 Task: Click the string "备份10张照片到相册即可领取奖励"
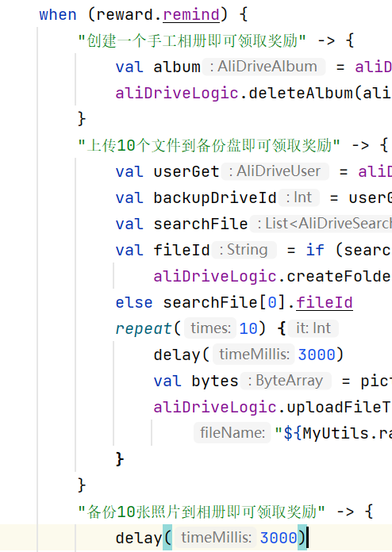click(202, 512)
